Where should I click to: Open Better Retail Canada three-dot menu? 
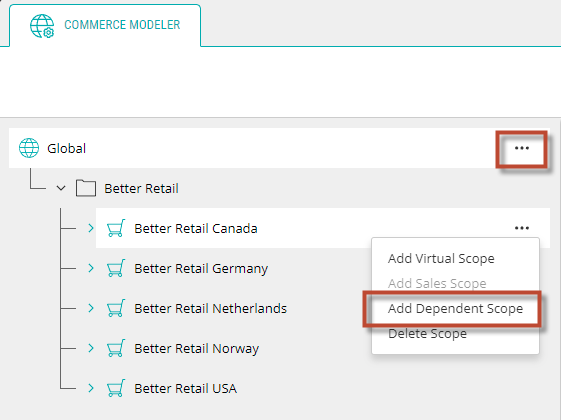coord(522,228)
